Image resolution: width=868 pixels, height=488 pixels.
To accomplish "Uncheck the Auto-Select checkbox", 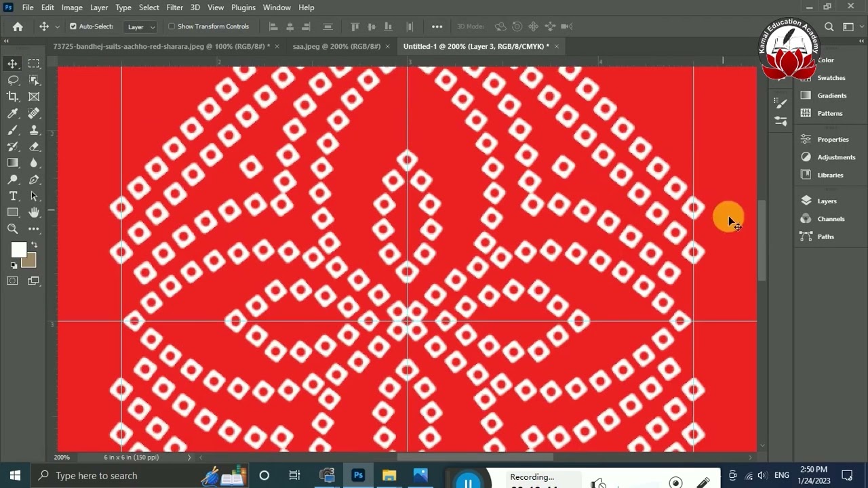I will point(73,26).
